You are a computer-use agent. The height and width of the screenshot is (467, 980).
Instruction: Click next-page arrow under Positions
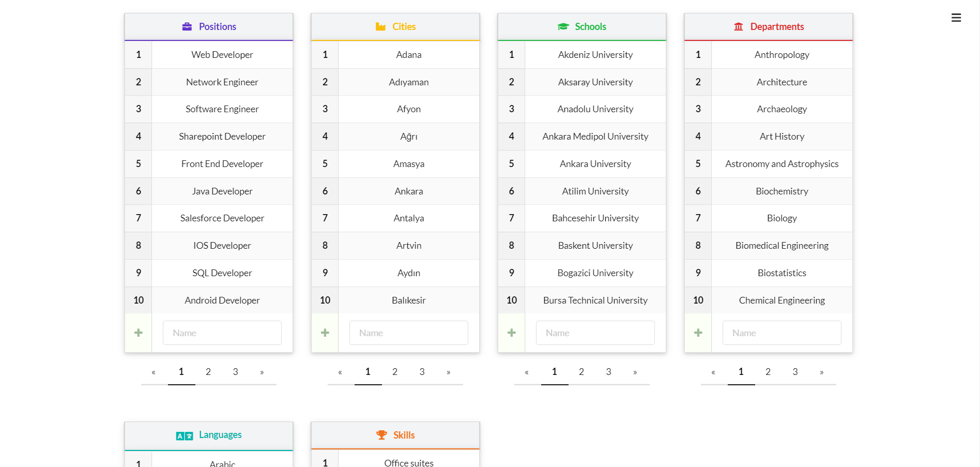262,372
